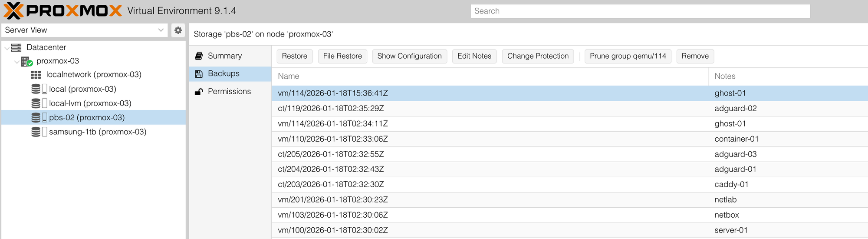Click the proxmox-03 node icon
Image resolution: width=868 pixels, height=239 pixels.
(x=26, y=61)
